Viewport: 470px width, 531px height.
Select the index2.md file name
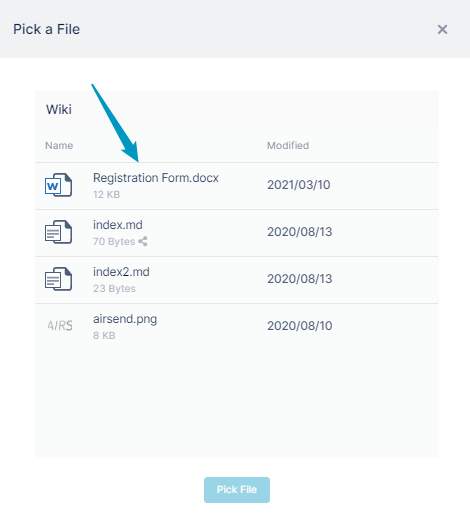click(x=121, y=272)
